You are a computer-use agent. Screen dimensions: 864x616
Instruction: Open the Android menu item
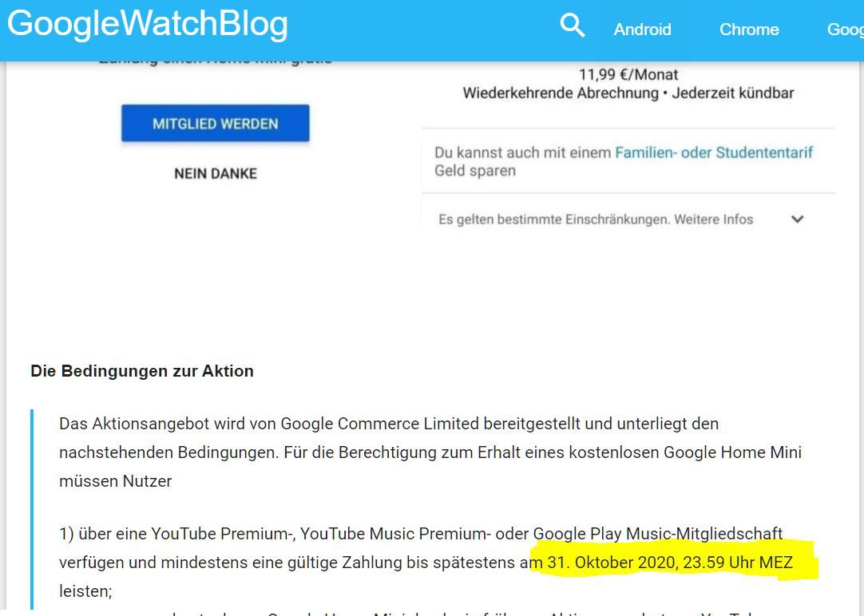pyautogui.click(x=643, y=30)
